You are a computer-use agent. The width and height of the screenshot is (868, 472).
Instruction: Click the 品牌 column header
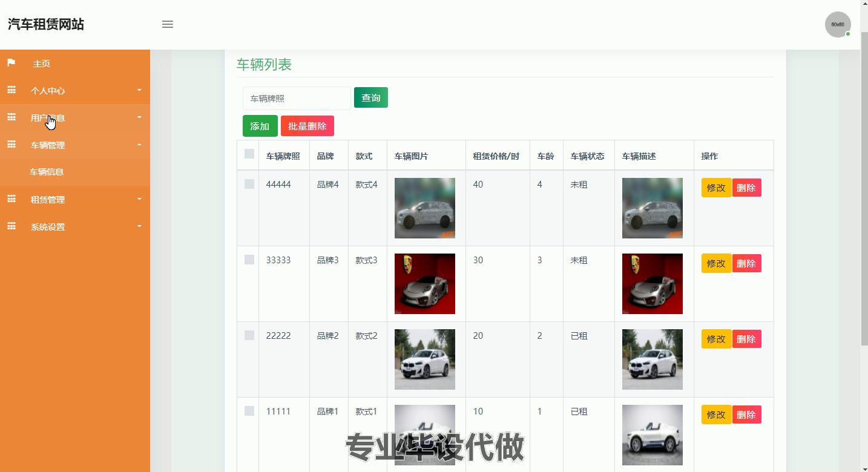point(325,156)
